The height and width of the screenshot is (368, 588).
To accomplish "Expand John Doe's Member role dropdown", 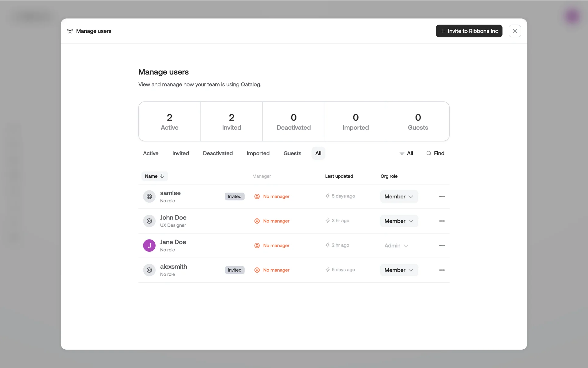I will tap(399, 221).
